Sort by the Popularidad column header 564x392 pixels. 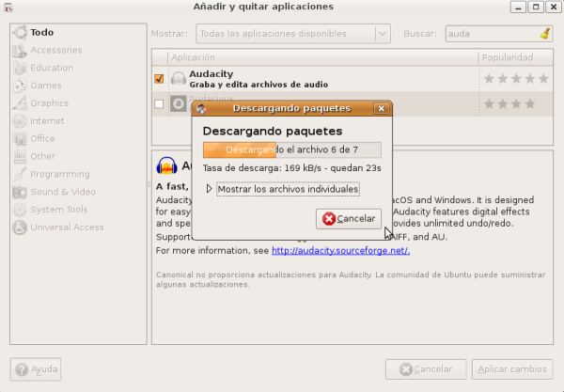click(x=514, y=57)
